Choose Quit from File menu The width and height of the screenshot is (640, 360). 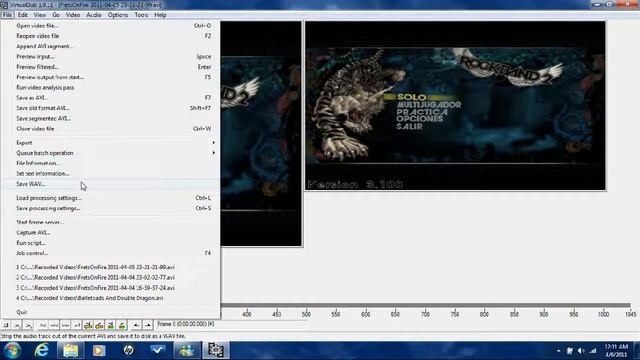coord(110,312)
